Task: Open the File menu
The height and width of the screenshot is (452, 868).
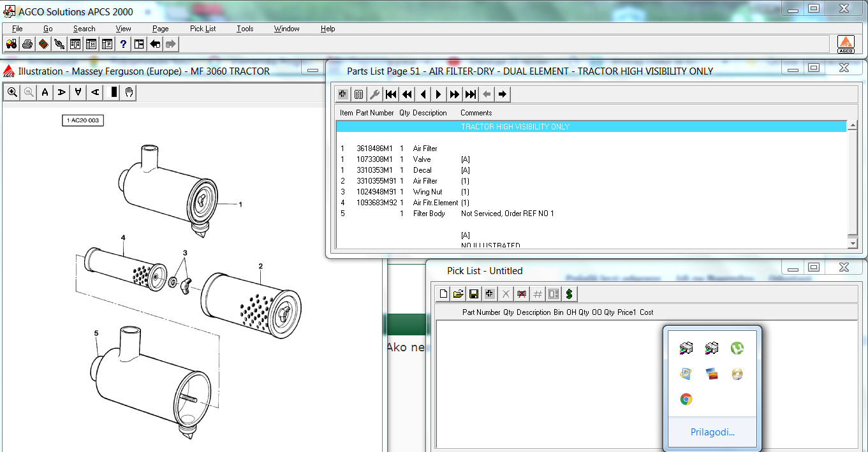Action: click(17, 29)
